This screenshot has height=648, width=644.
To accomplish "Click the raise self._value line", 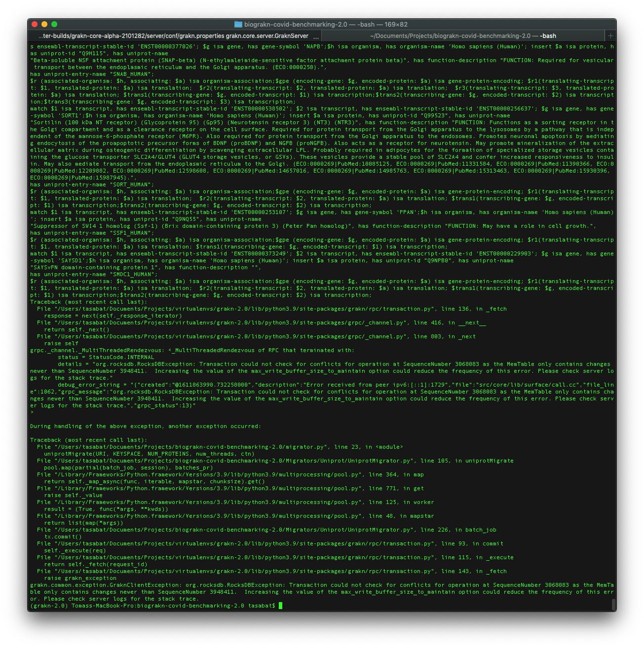I will point(73,495).
